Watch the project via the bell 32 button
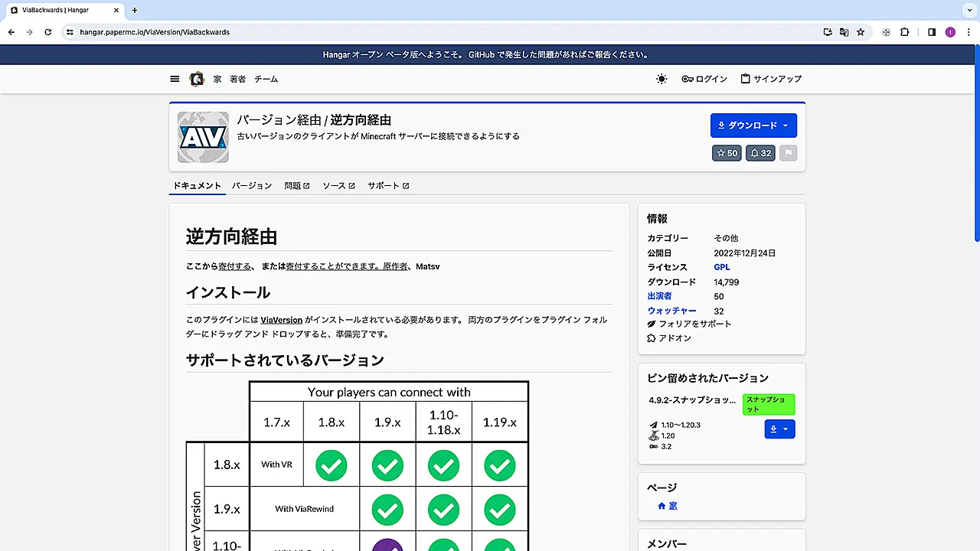The width and height of the screenshot is (980, 551). (x=760, y=153)
